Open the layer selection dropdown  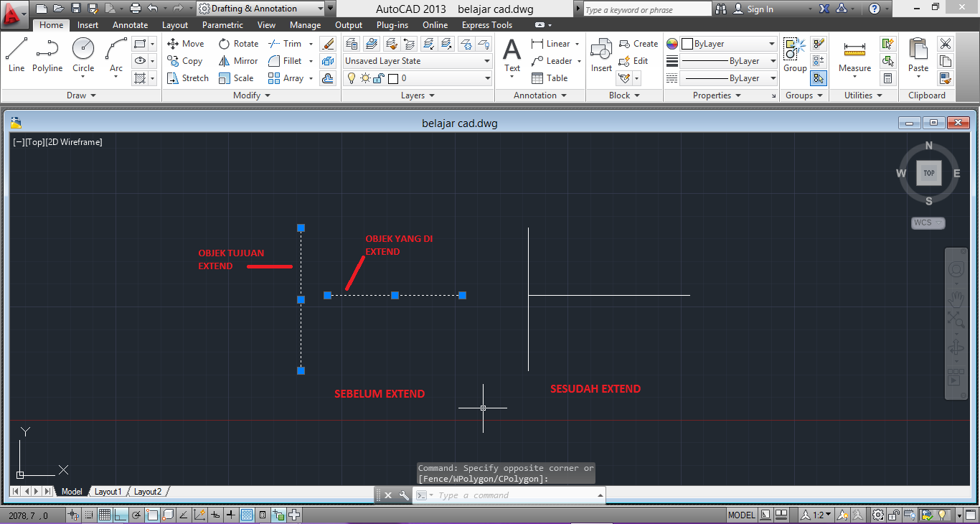point(486,78)
